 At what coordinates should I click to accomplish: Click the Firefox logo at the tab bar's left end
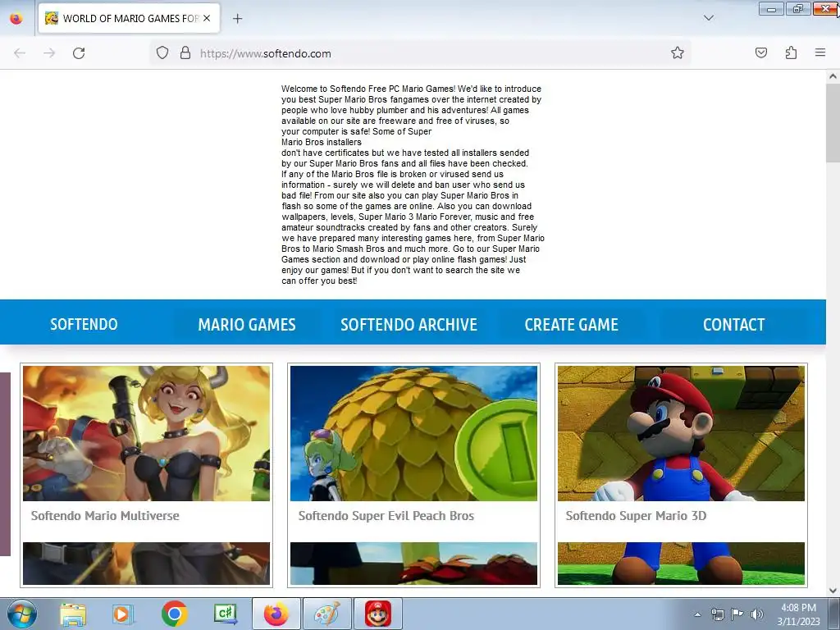pyautogui.click(x=16, y=18)
